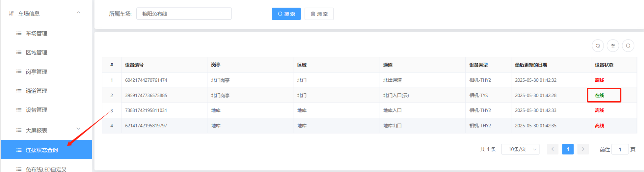Open the column settings icon
The image size is (644, 172).
pyautogui.click(x=613, y=46)
